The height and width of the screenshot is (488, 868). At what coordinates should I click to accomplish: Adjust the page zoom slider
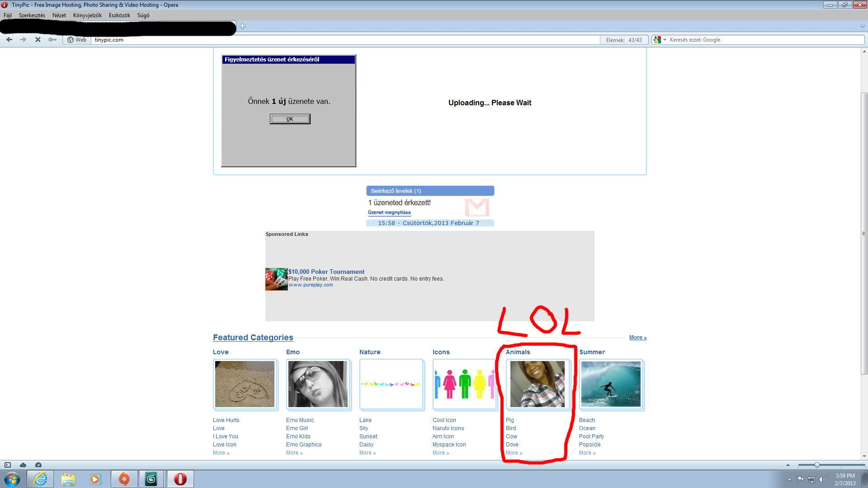[817, 465]
